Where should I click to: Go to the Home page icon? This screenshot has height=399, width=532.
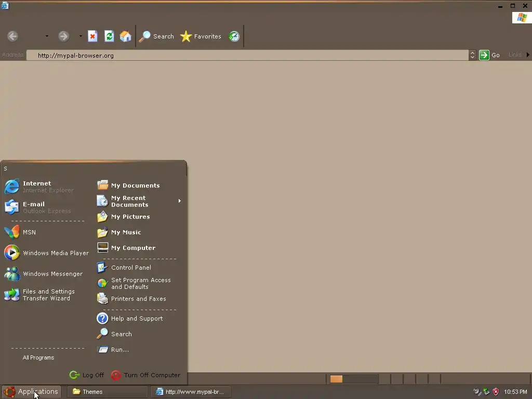tap(125, 36)
